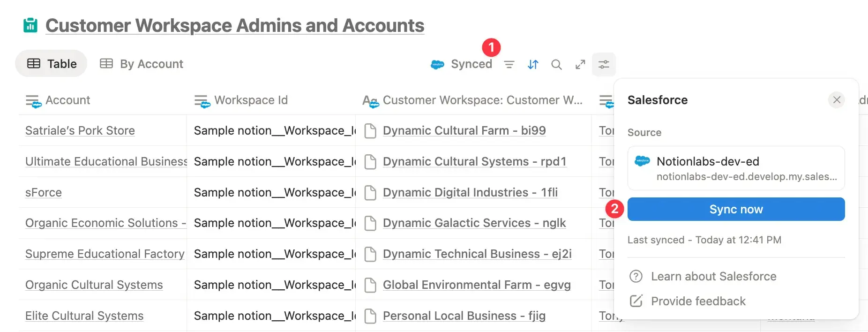Click page icon beside Dynamic Digital Industries - 1fli
Image resolution: width=868 pixels, height=332 pixels.
pos(370,193)
